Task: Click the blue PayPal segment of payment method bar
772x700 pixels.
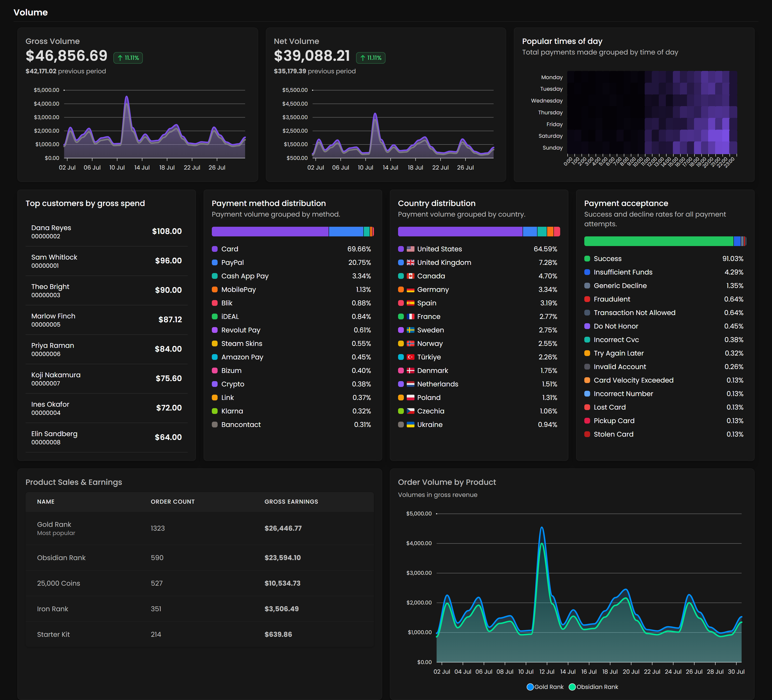Action: (x=346, y=232)
